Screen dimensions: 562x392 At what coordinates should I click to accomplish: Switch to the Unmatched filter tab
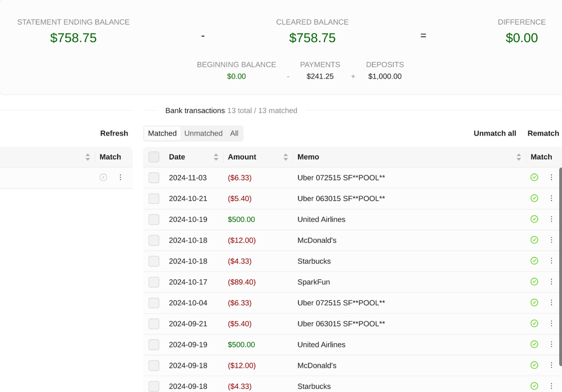(203, 133)
